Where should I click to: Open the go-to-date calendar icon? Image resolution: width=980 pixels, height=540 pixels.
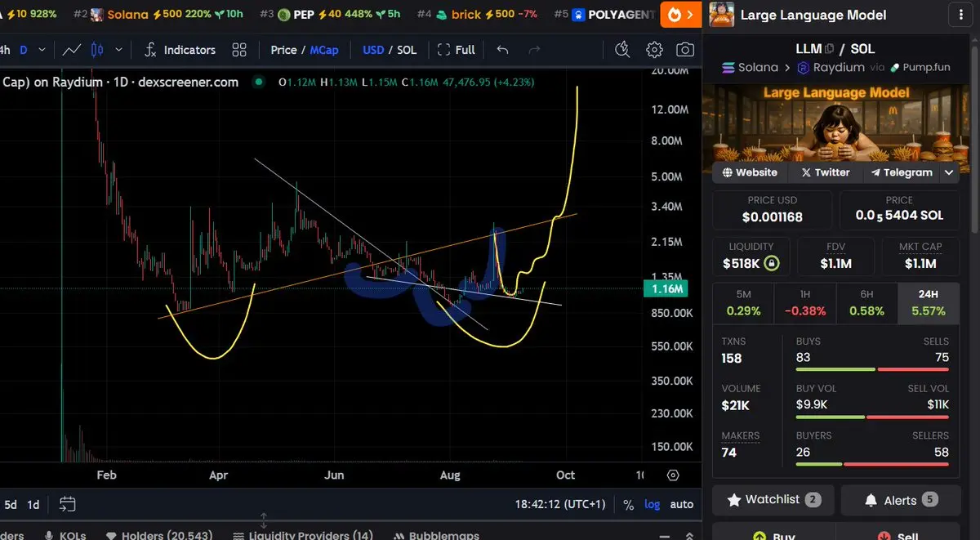[x=67, y=504]
